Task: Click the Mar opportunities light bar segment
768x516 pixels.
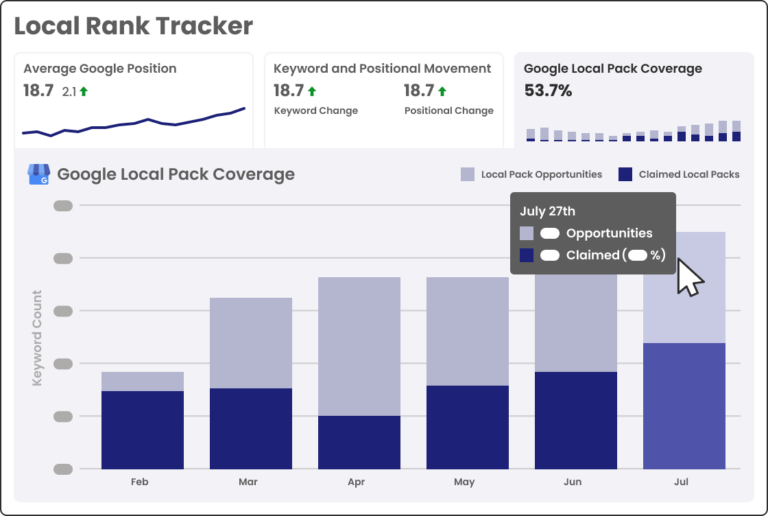Action: [250, 342]
